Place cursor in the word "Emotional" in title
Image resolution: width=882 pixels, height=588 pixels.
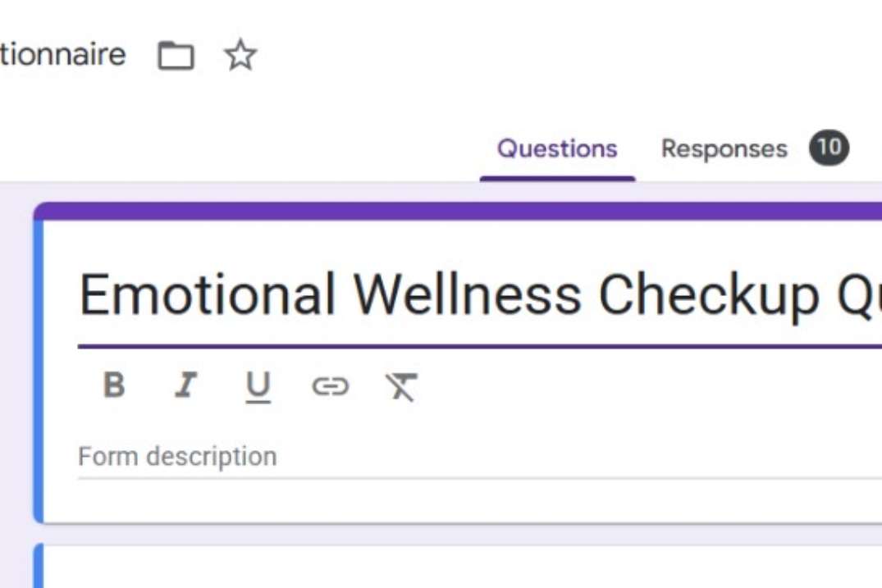207,294
